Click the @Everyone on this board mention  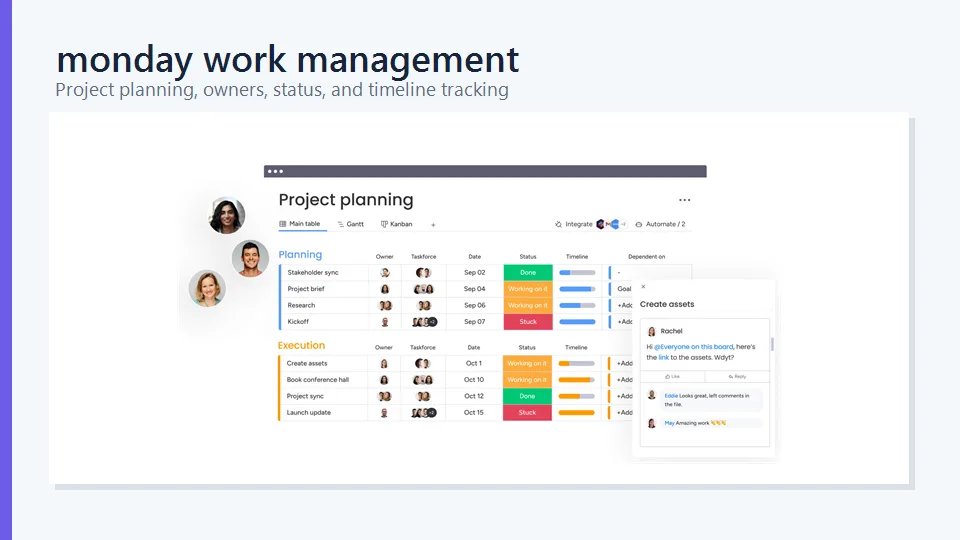(x=693, y=347)
